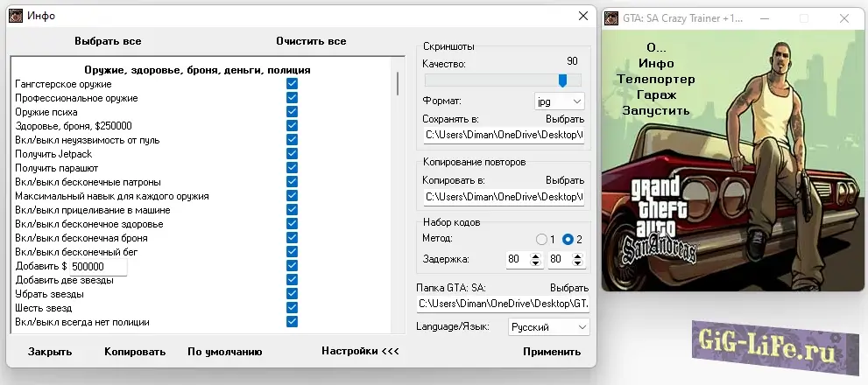Click the Папка GTA: SA path field

click(x=504, y=304)
